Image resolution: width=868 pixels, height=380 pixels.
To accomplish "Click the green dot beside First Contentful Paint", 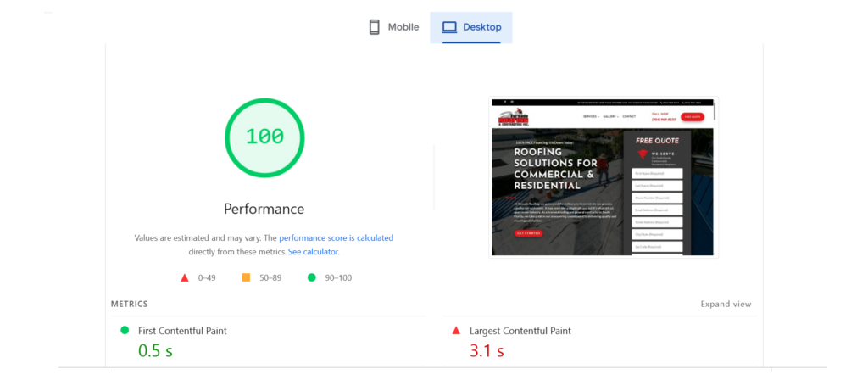I will click(x=125, y=331).
